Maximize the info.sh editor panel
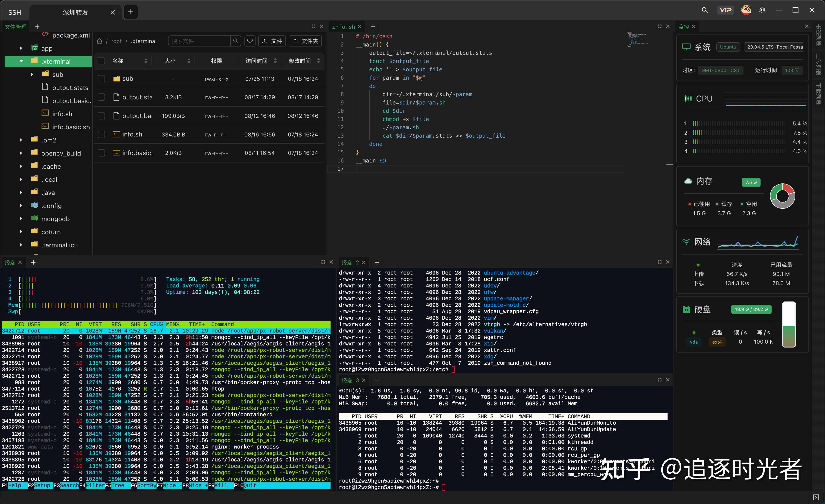This screenshot has width=825, height=504. (659, 26)
